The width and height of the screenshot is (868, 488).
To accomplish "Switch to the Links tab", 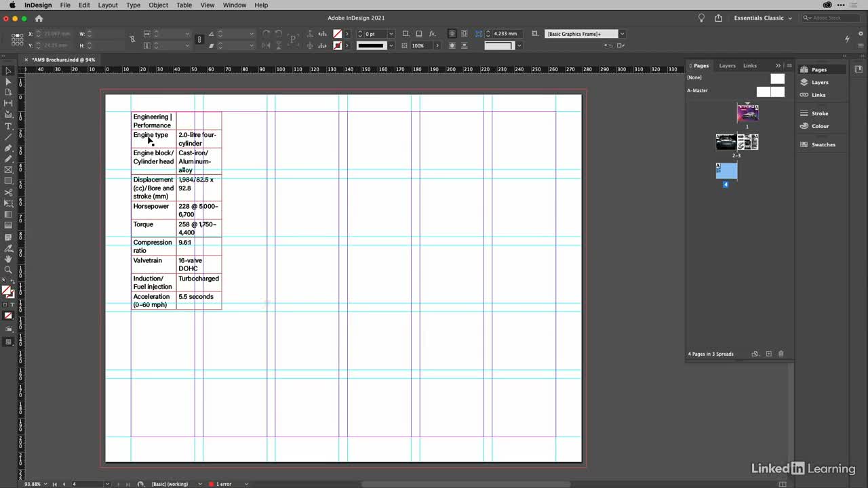I will pos(750,66).
